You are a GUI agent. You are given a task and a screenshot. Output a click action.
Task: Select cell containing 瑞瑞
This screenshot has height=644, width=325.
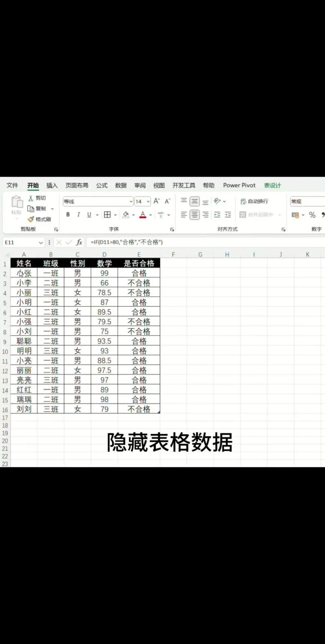[24, 400]
